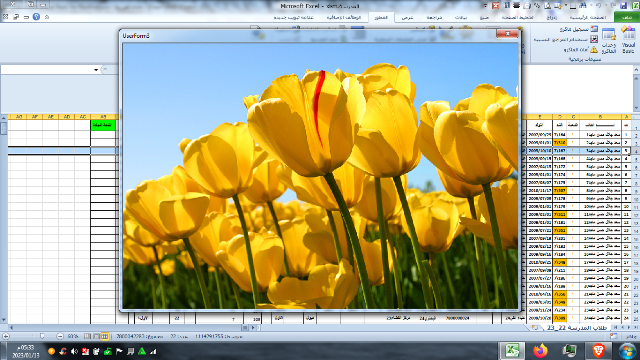Open the Macros list button
The image size is (640, 360).
(609, 40)
